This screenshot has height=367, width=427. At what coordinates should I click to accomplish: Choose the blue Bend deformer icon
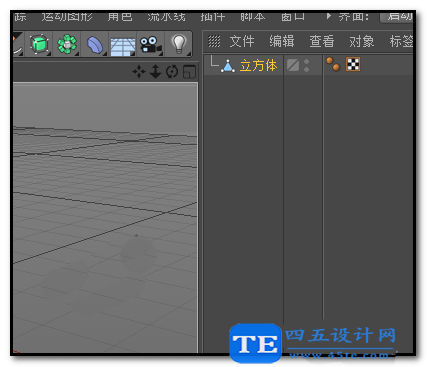95,45
